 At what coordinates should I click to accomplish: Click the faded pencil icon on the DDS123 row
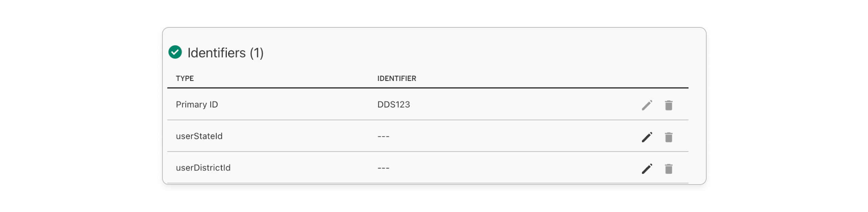pos(647,105)
